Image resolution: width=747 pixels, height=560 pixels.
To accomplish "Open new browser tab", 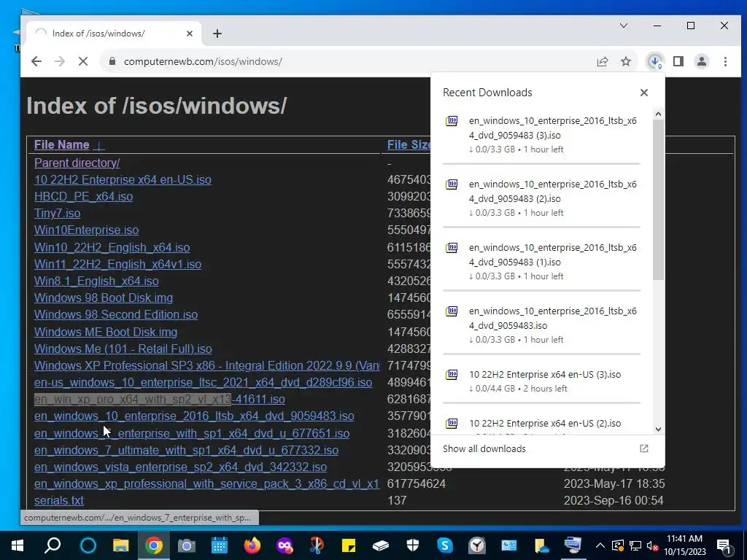I will coord(217,34).
